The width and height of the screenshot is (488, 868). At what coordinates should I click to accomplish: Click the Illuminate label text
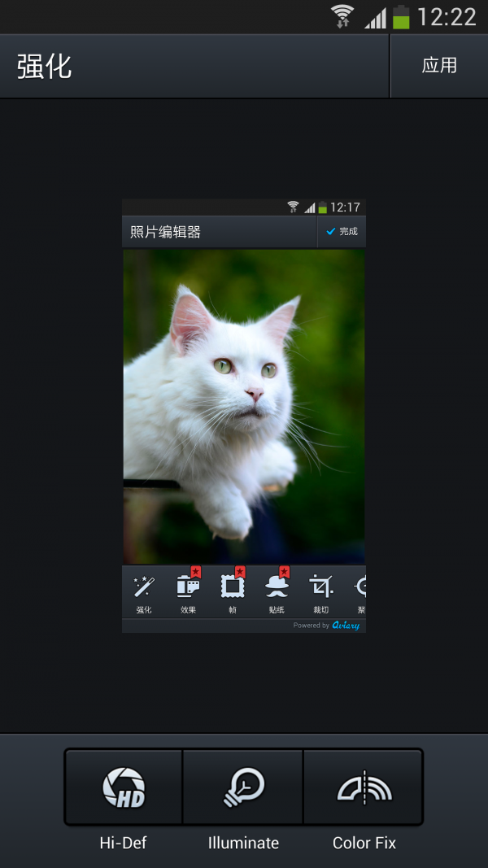(x=243, y=843)
